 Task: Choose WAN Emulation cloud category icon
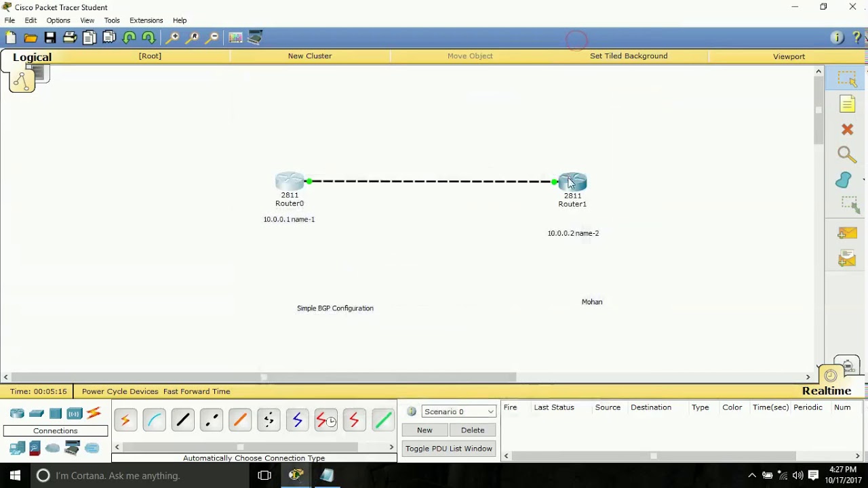tap(52, 448)
